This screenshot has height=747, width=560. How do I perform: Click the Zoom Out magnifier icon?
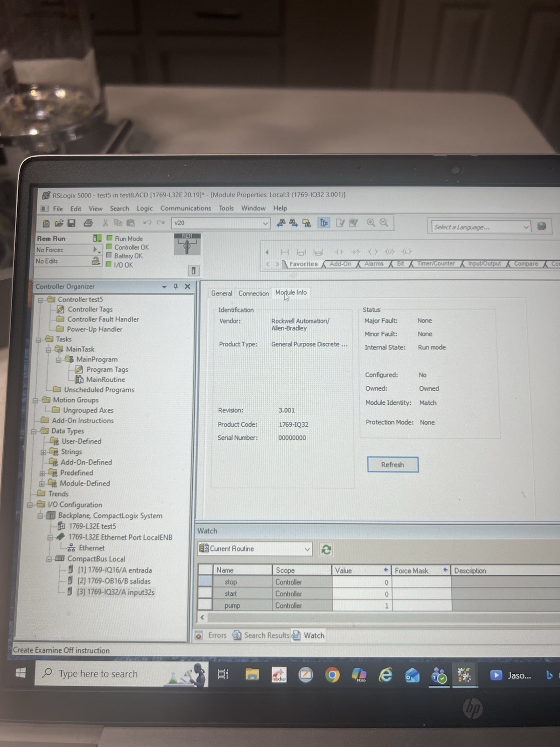click(x=384, y=223)
